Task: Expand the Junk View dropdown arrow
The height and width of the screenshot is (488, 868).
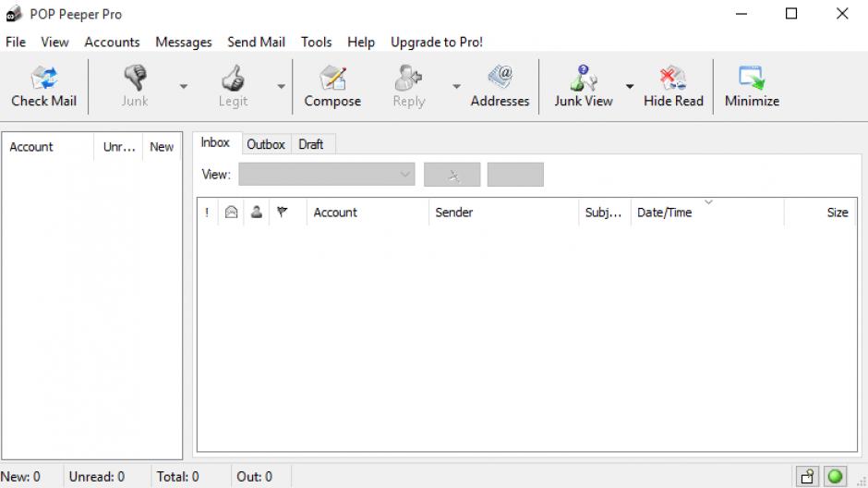Action: [630, 86]
